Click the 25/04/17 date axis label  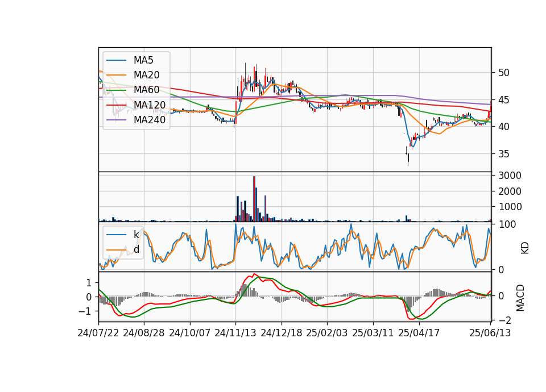pos(419,333)
